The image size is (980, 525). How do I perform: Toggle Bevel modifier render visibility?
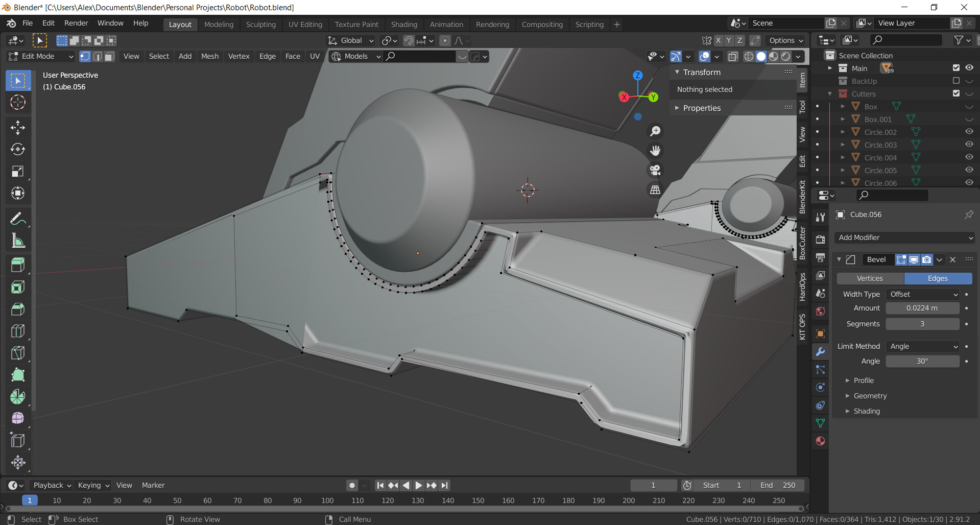tap(926, 259)
